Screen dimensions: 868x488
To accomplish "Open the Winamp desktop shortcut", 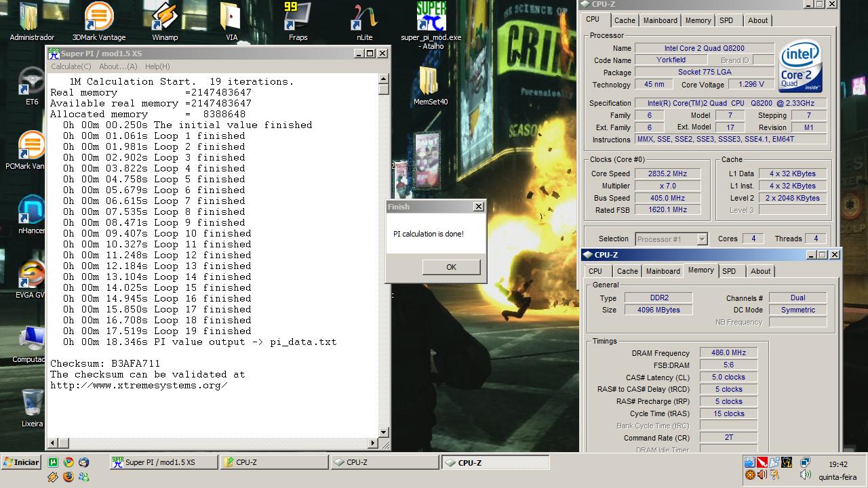I will [165, 22].
